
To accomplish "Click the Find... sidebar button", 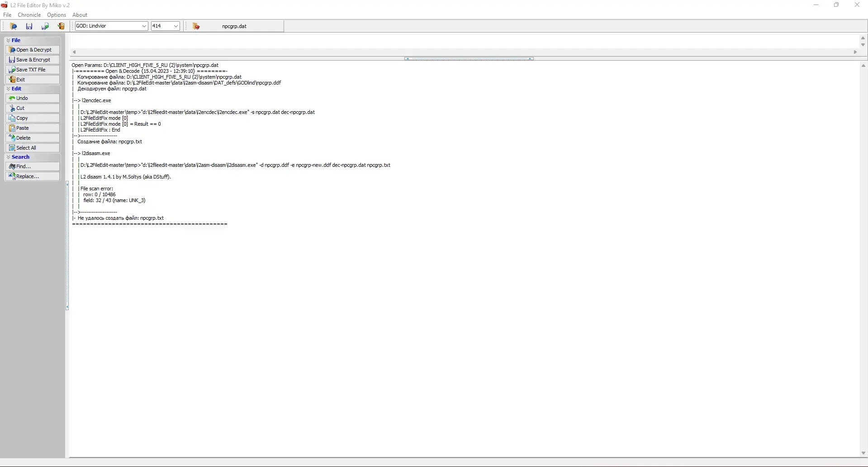I will [33, 166].
